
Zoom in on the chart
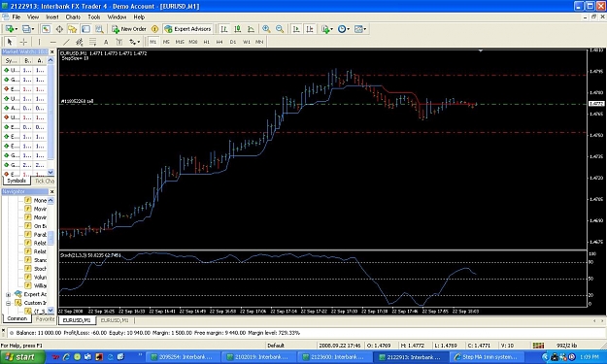click(x=266, y=29)
